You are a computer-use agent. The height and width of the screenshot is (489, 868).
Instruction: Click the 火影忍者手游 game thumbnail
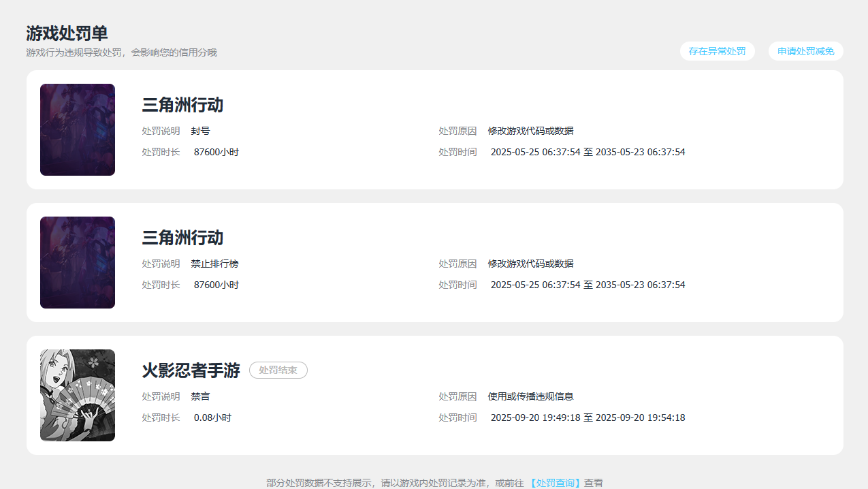(78, 395)
